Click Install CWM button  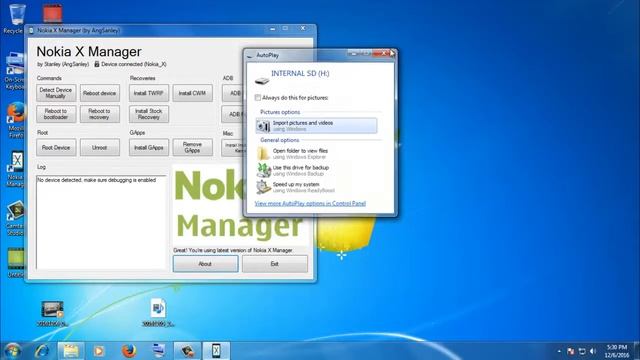tap(192, 93)
